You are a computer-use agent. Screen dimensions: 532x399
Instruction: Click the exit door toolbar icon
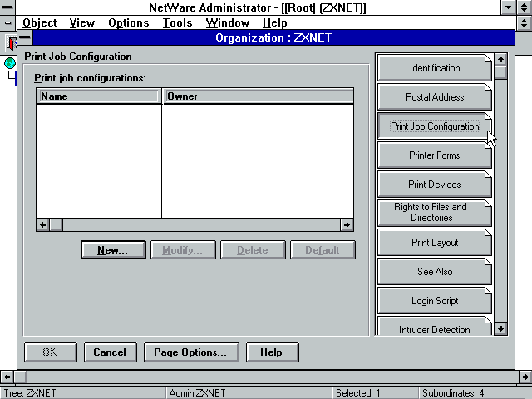pos(11,43)
